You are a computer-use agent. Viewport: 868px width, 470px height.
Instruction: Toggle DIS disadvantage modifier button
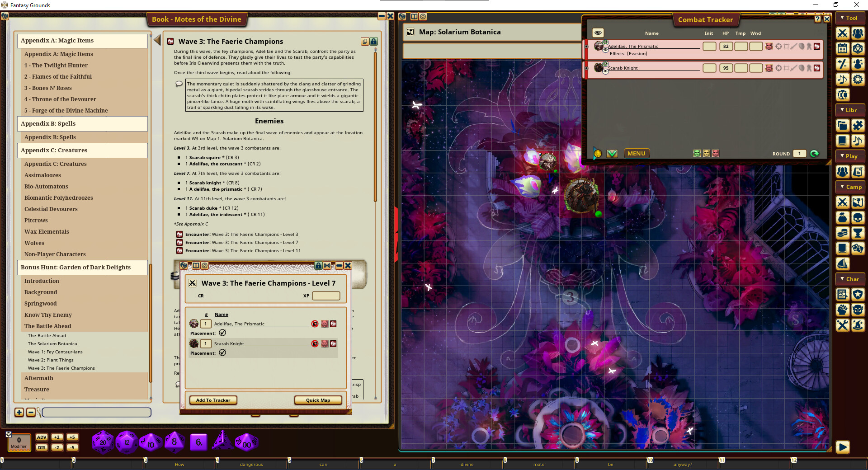coord(42,447)
